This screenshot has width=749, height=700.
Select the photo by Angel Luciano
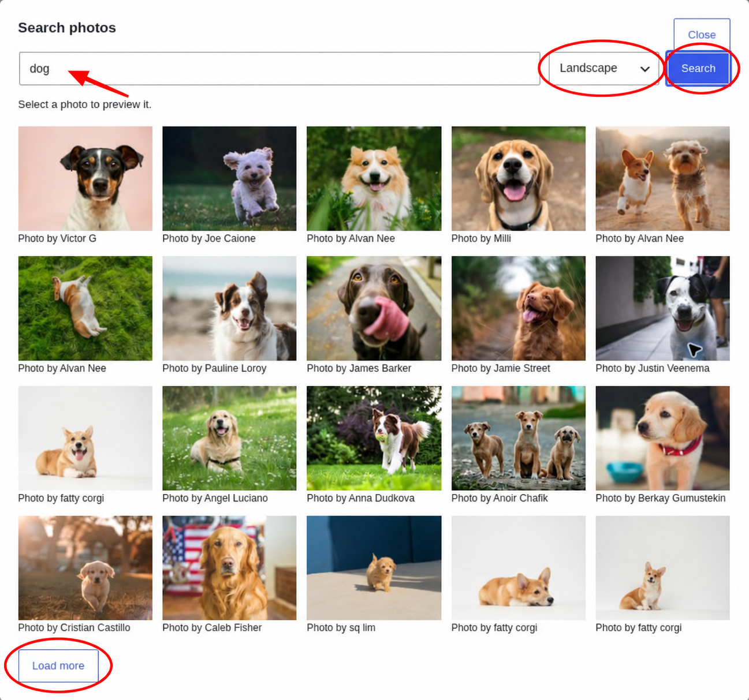[229, 439]
